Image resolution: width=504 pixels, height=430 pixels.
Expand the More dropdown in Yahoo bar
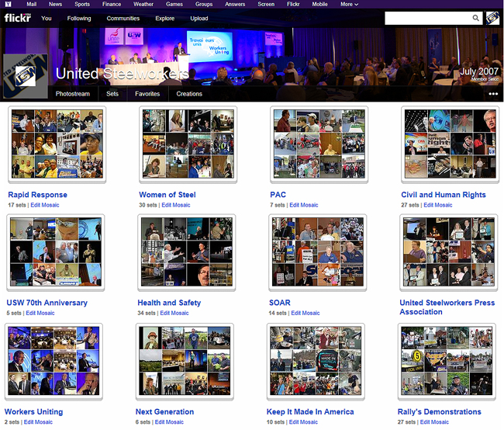(x=350, y=4)
